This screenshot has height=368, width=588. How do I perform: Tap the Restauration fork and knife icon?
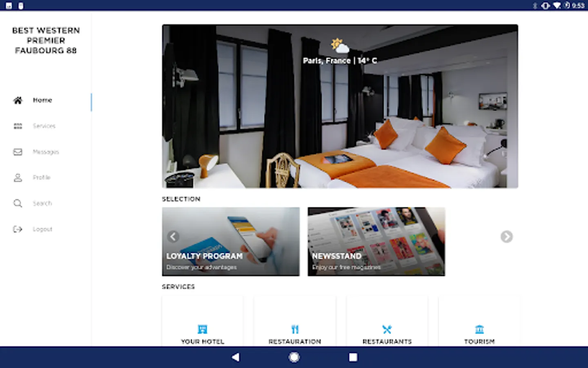pos(295,329)
